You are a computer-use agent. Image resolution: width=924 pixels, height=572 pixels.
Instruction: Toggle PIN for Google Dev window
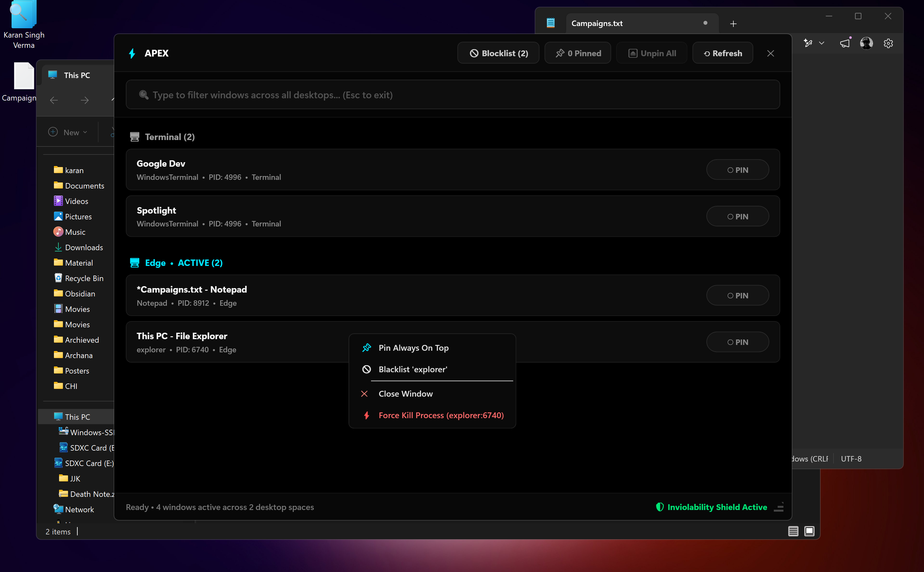pos(737,170)
